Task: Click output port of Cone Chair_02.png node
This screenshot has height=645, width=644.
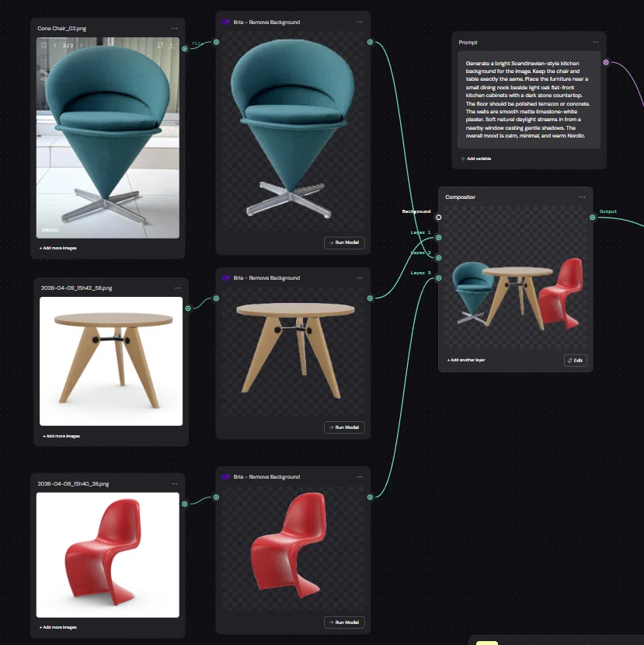Action: (185, 48)
